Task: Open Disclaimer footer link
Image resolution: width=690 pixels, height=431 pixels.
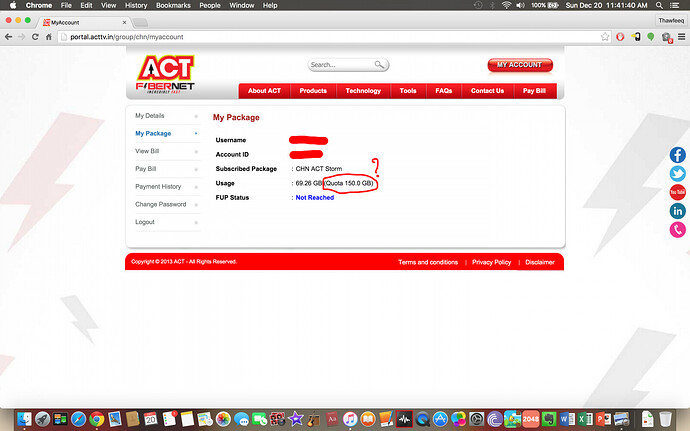Action: 540,262
